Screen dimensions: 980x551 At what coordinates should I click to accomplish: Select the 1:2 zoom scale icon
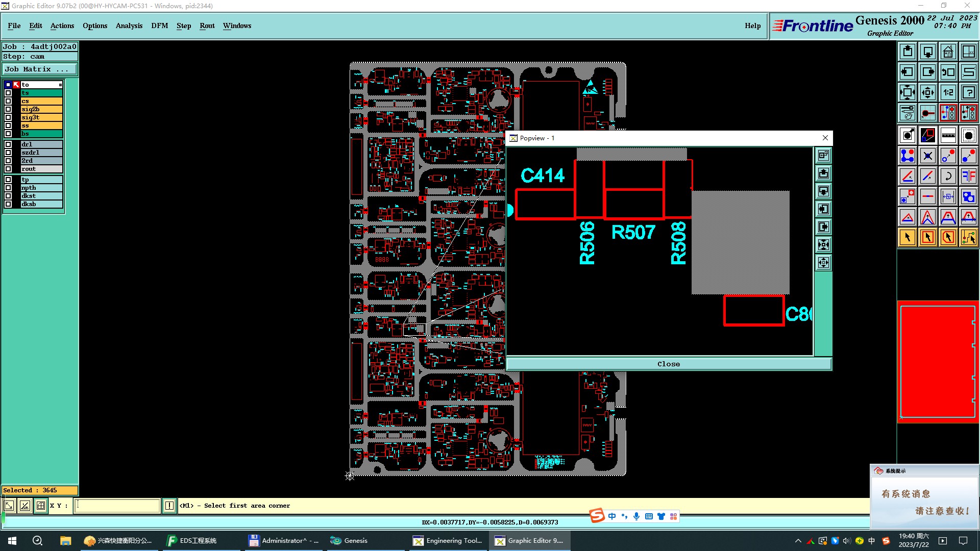948,92
